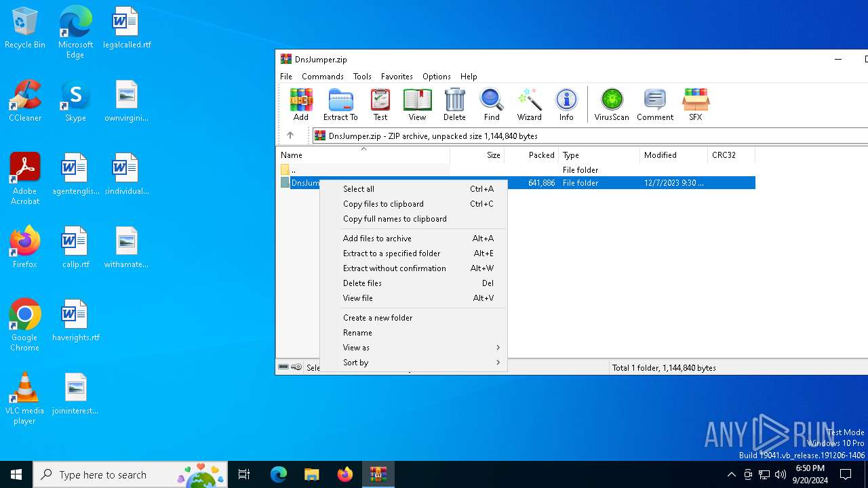Select the Google Chrome desktop icon
This screenshot has height=488, width=868.
25,325
